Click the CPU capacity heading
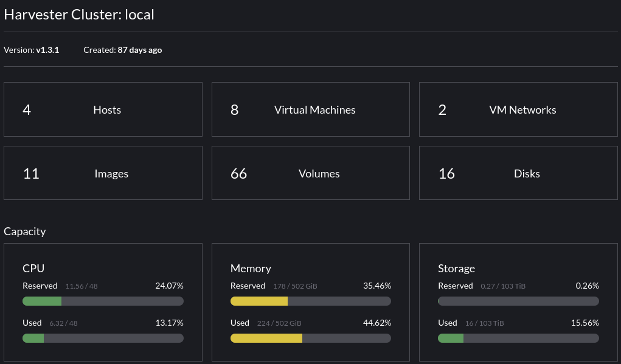Image resolution: width=621 pixels, height=364 pixels. [33, 268]
